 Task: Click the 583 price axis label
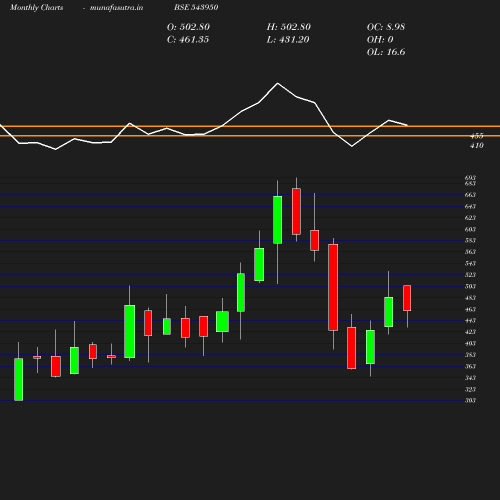pos(470,241)
